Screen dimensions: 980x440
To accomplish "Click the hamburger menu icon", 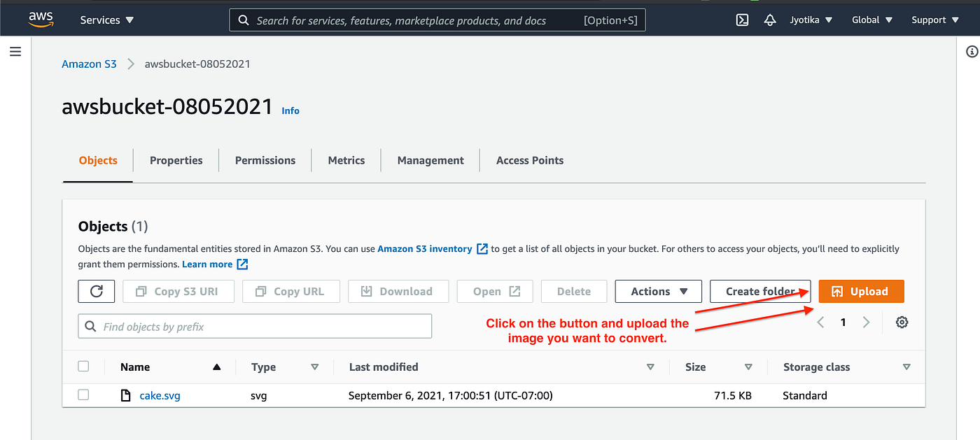I will point(15,51).
